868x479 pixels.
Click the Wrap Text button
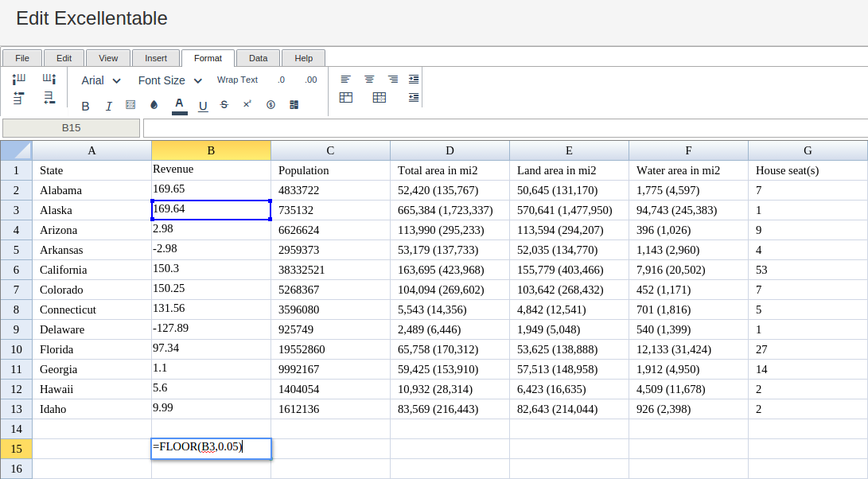tap(237, 80)
